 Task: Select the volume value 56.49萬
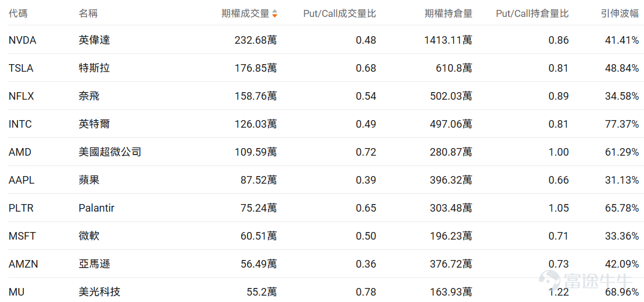[x=259, y=264]
